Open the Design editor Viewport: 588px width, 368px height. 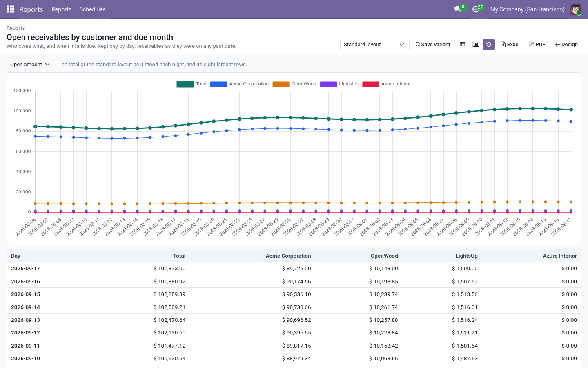566,44
